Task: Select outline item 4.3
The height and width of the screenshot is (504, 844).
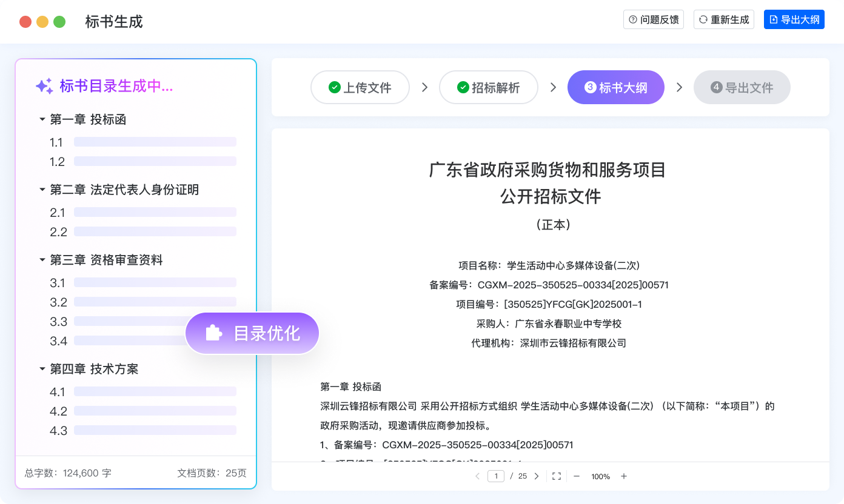Action: [143, 431]
